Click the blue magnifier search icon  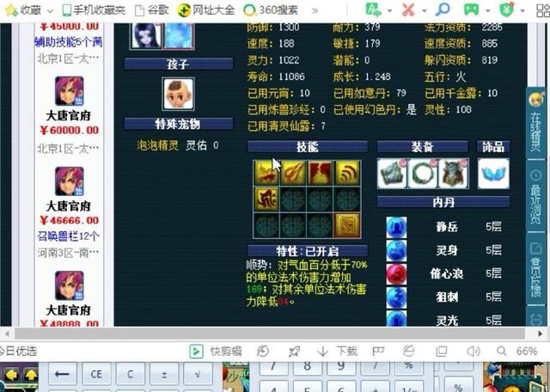[x=443, y=9]
